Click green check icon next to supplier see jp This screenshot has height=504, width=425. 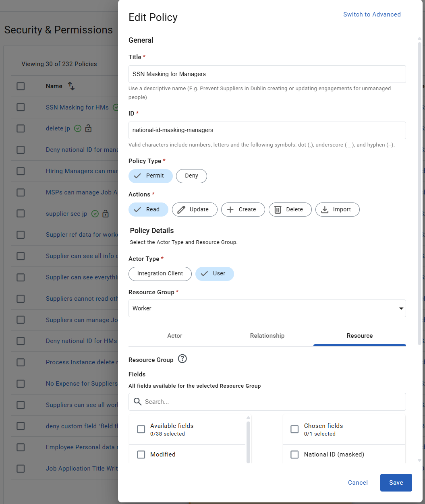click(95, 214)
